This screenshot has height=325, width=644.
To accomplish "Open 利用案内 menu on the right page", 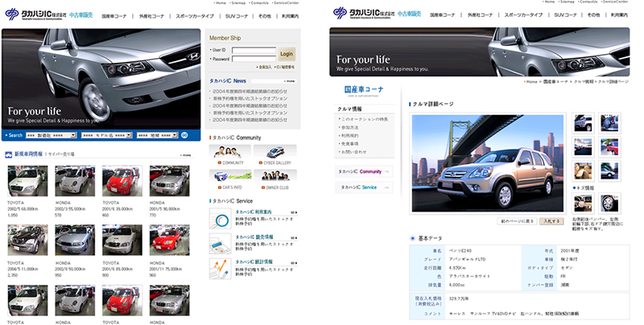I will pos(619,14).
